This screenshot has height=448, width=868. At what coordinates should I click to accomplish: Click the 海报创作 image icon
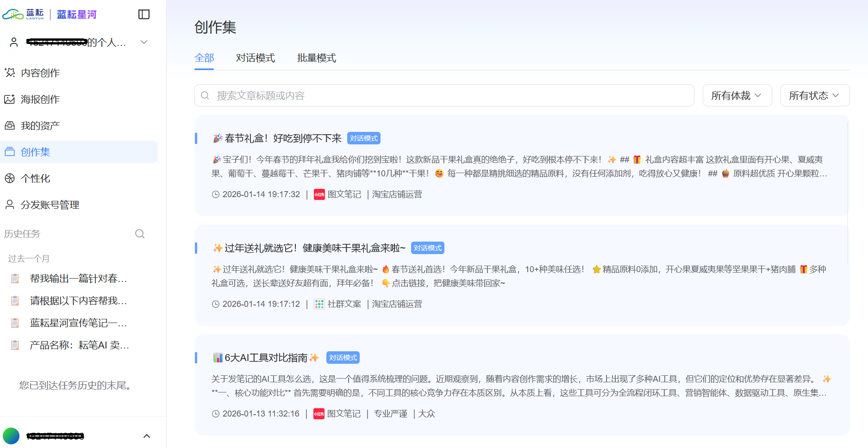[10, 99]
